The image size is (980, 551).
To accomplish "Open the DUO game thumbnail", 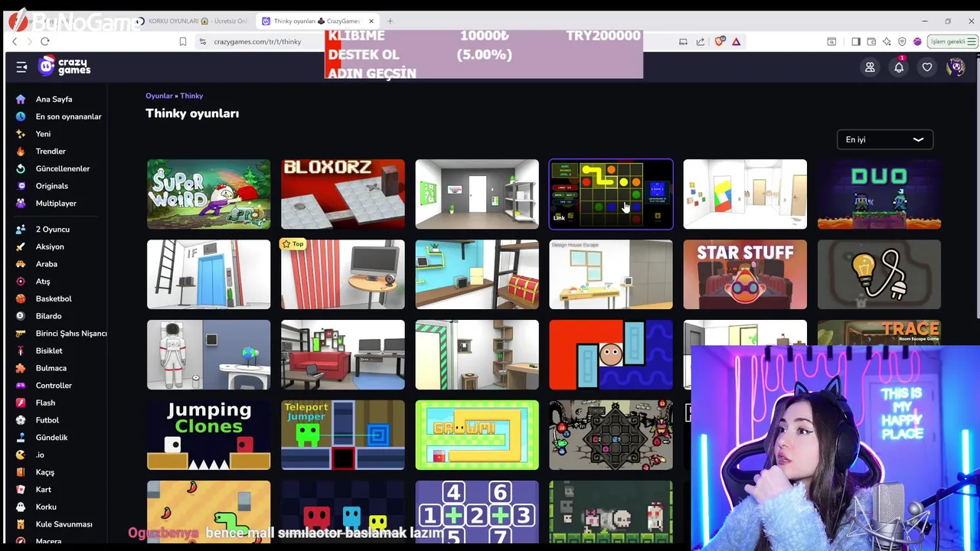I will (x=879, y=194).
